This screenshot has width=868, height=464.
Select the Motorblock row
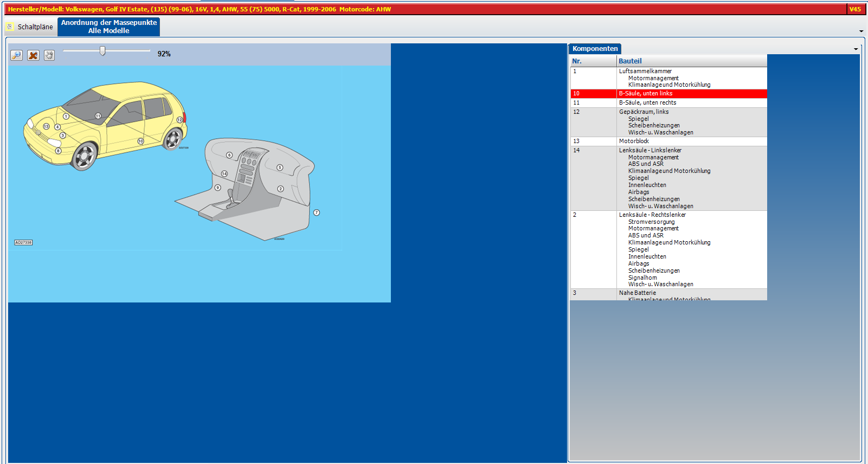[x=669, y=141]
